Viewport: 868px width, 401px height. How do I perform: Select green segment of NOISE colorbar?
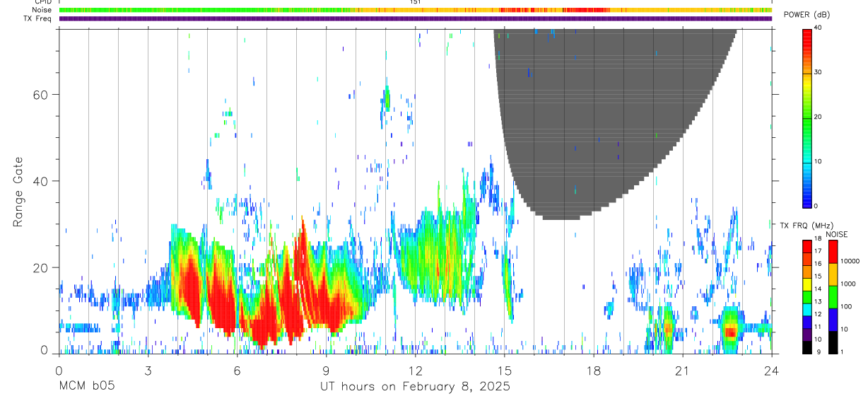833,296
